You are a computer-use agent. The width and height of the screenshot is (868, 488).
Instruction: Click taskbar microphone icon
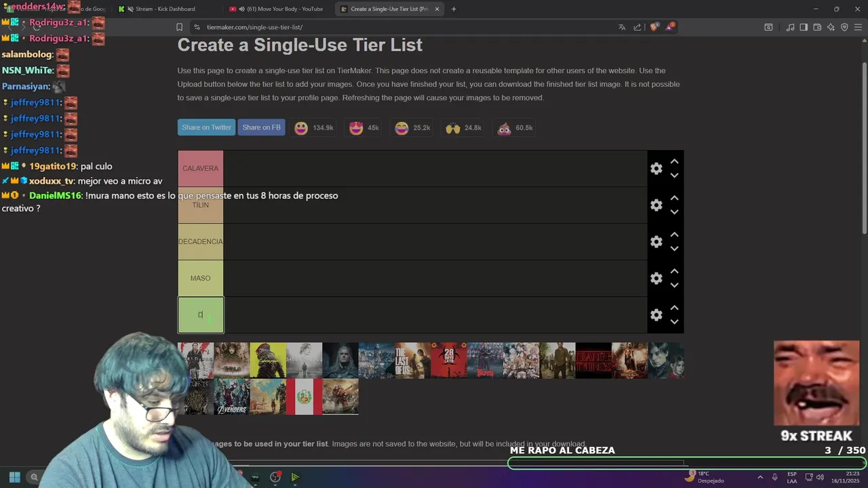[x=775, y=477]
